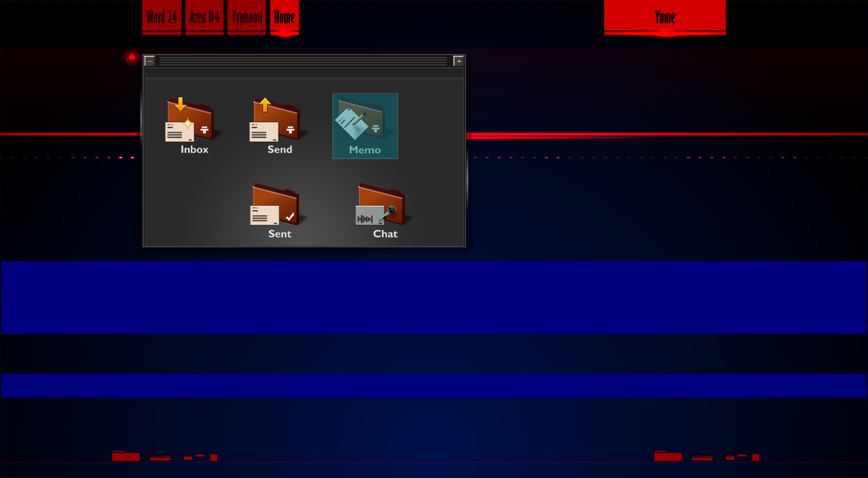Click the thin lower blue band
868x478 pixels.
point(434,385)
